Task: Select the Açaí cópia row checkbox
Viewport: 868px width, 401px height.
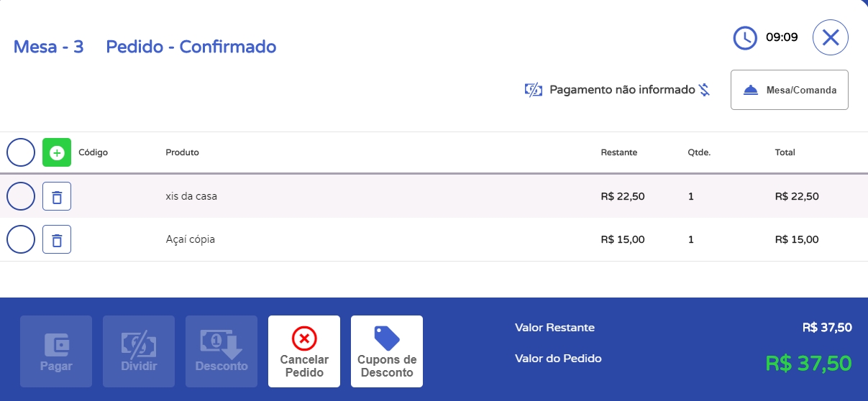Action: [x=21, y=239]
